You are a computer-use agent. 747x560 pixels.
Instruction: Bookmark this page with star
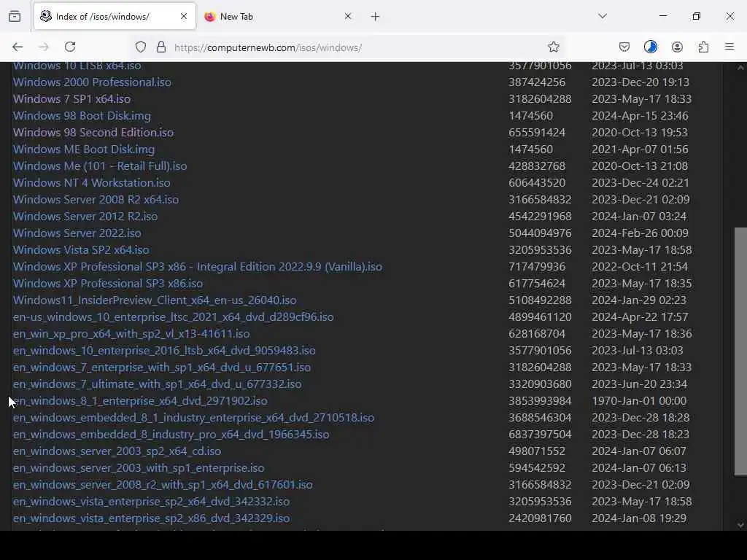click(553, 47)
